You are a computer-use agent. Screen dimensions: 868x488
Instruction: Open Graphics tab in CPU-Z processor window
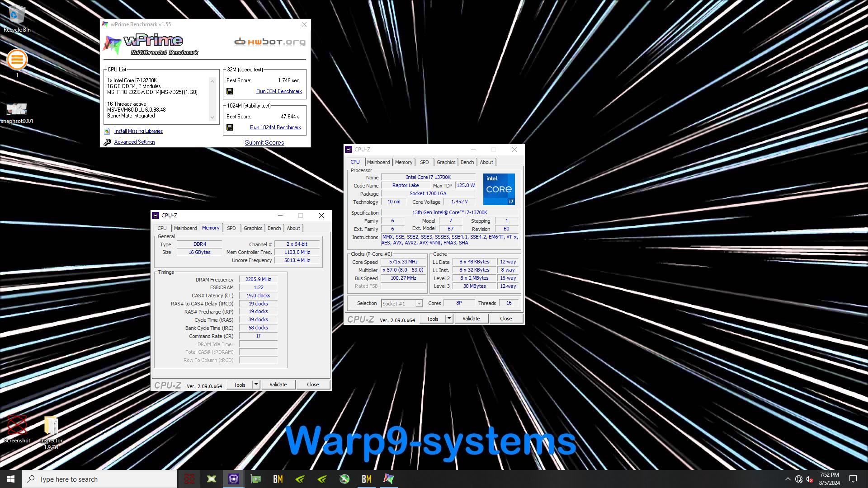446,162
